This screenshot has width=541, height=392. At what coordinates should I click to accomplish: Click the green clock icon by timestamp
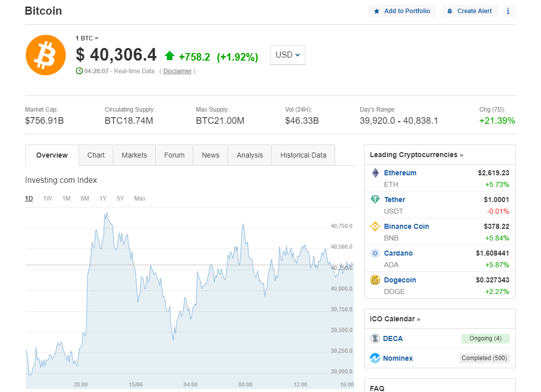pos(79,71)
